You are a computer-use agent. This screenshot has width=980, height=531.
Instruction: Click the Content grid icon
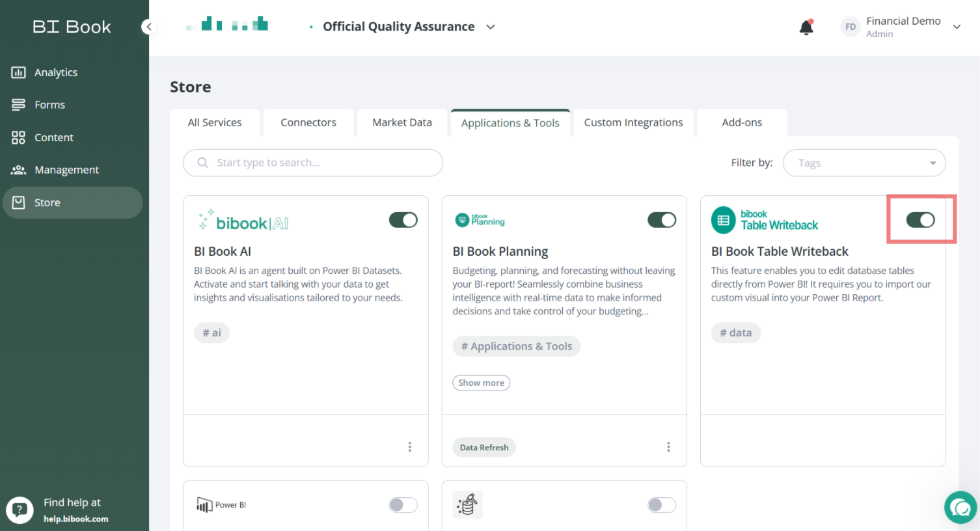(x=18, y=137)
